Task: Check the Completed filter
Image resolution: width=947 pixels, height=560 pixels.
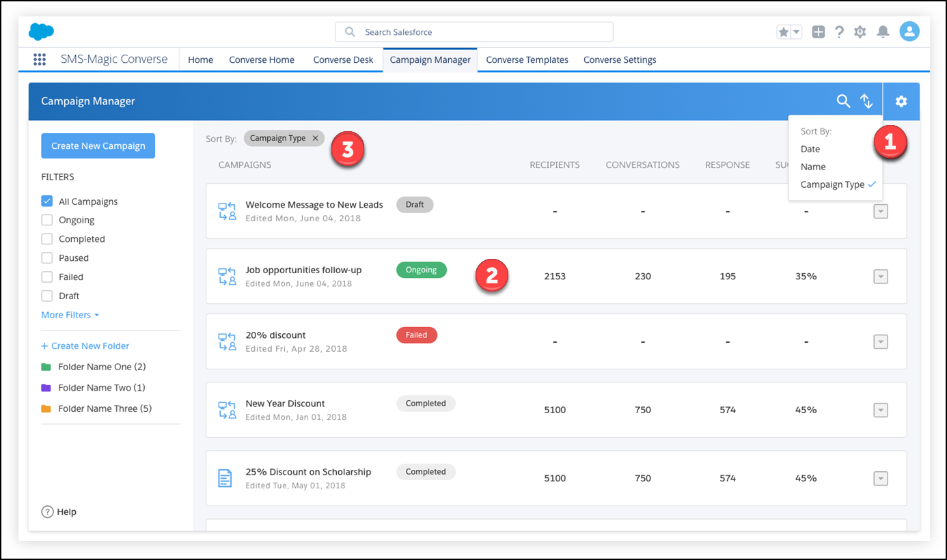Action: click(x=47, y=239)
